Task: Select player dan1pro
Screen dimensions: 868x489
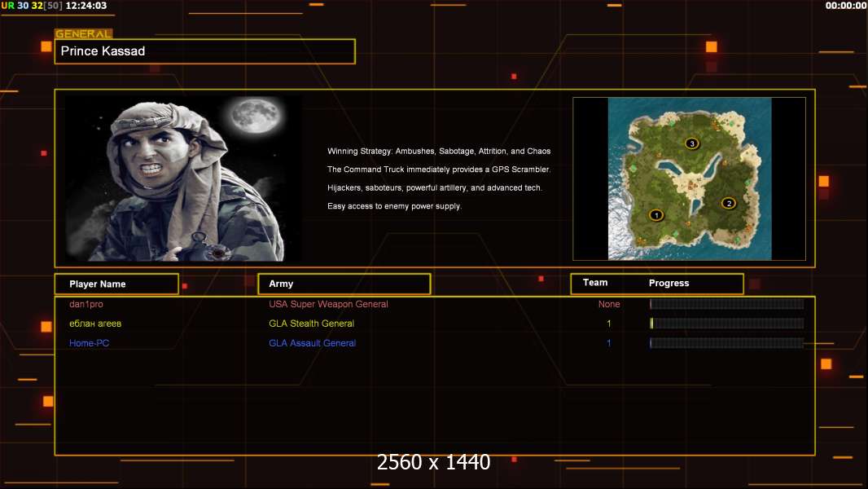Action: 85,304
